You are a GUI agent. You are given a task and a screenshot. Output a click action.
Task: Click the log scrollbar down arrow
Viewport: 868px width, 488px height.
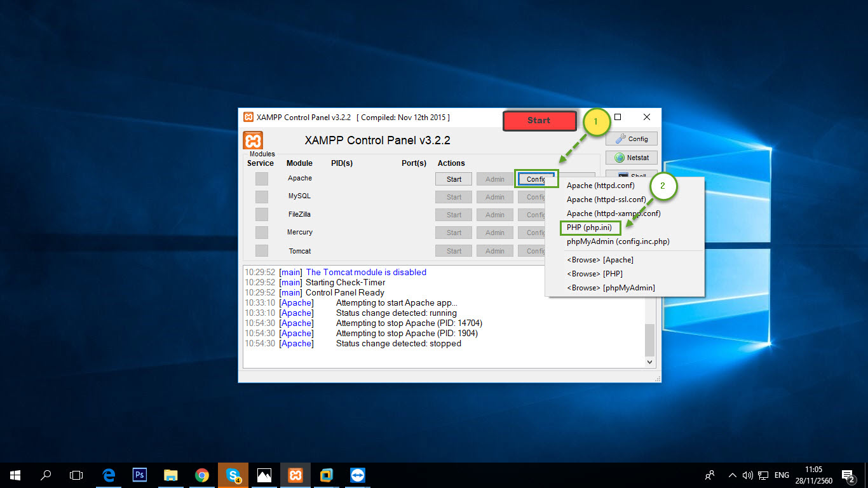pyautogui.click(x=649, y=362)
